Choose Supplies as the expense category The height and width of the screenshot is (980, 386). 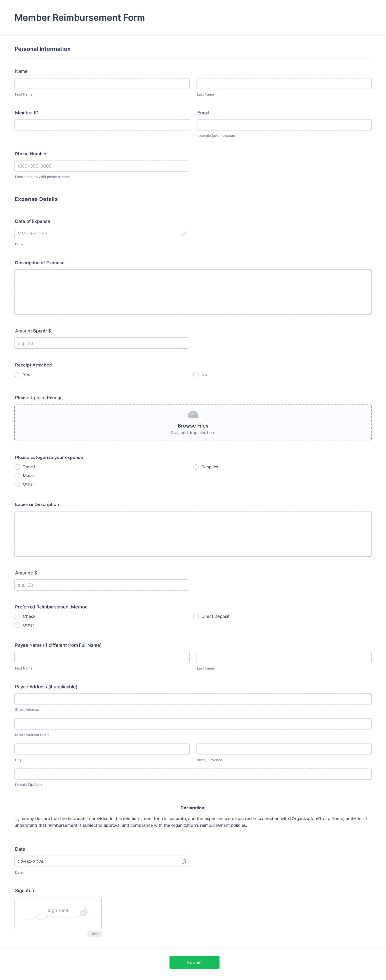coord(196,467)
